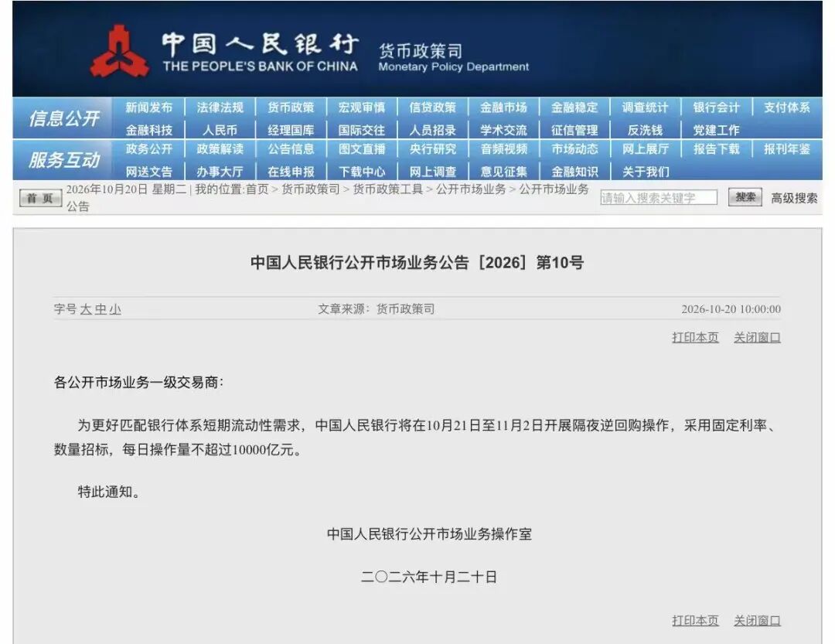
Task: Open 公告信息 navigation link
Action: pyautogui.click(x=291, y=149)
